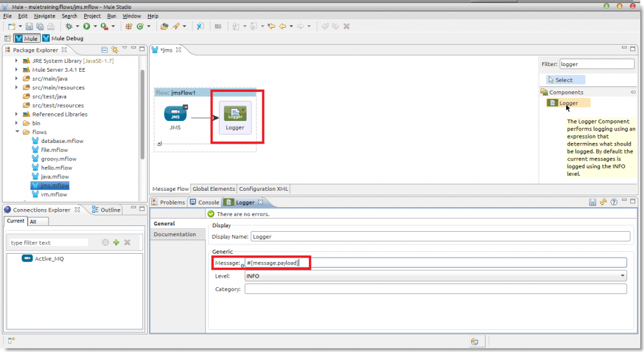
Task: Click the New Java Class green icon
Action: click(140, 26)
